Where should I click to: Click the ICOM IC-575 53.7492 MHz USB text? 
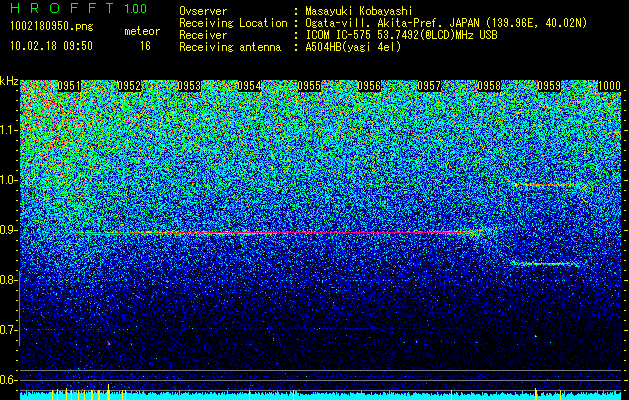pos(401,35)
